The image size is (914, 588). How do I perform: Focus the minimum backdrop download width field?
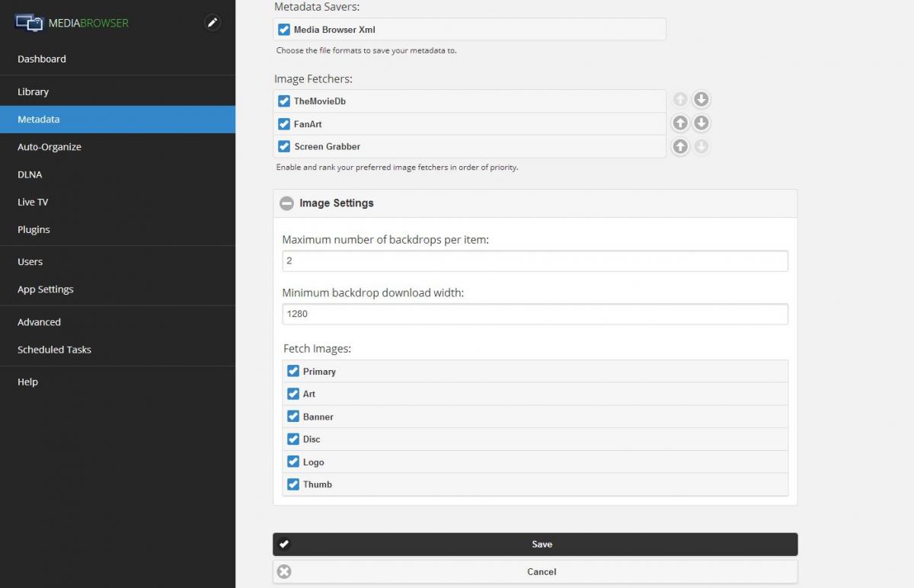click(535, 314)
